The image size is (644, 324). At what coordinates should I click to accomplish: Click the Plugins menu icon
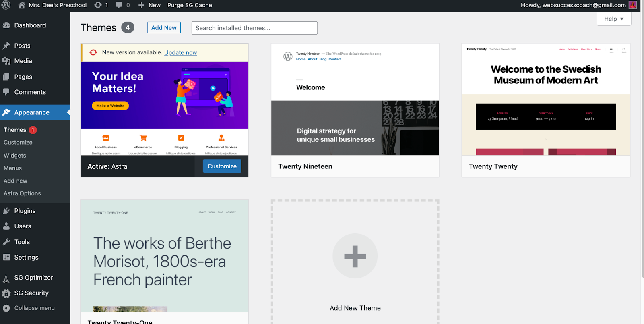click(x=6, y=211)
